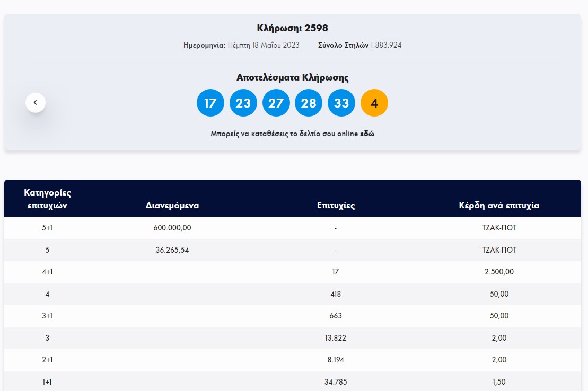Click the 13.822 winners count
Viewport: 588px width, 391px height.
[336, 337]
